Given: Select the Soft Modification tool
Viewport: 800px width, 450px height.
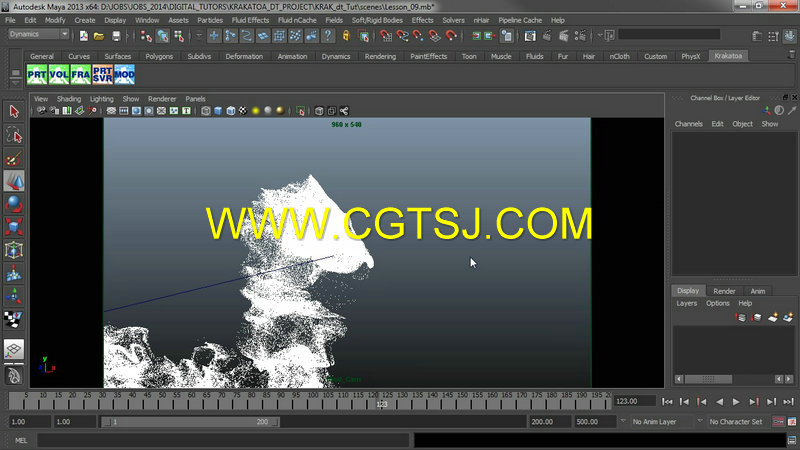Looking at the screenshot, I should click(x=14, y=273).
